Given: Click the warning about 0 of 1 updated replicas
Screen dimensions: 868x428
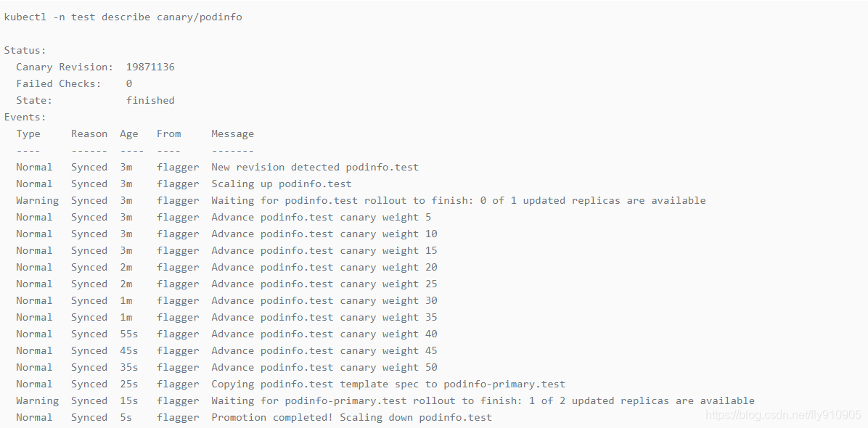Looking at the screenshot, I should (458, 200).
